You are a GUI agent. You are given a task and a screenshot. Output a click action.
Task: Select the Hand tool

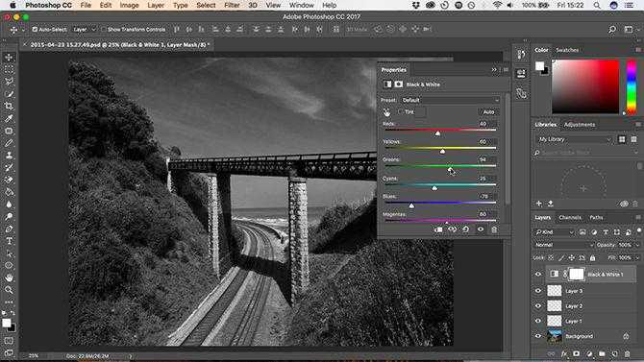tap(9, 278)
